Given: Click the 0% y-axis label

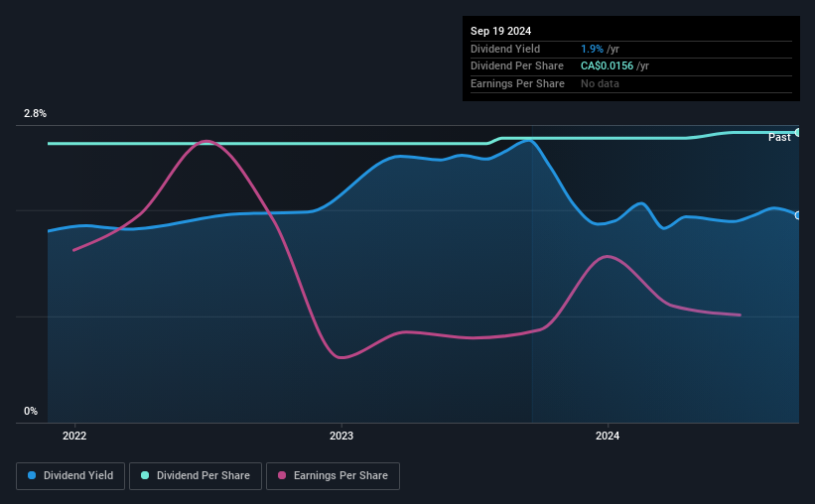Looking at the screenshot, I should tap(31, 411).
